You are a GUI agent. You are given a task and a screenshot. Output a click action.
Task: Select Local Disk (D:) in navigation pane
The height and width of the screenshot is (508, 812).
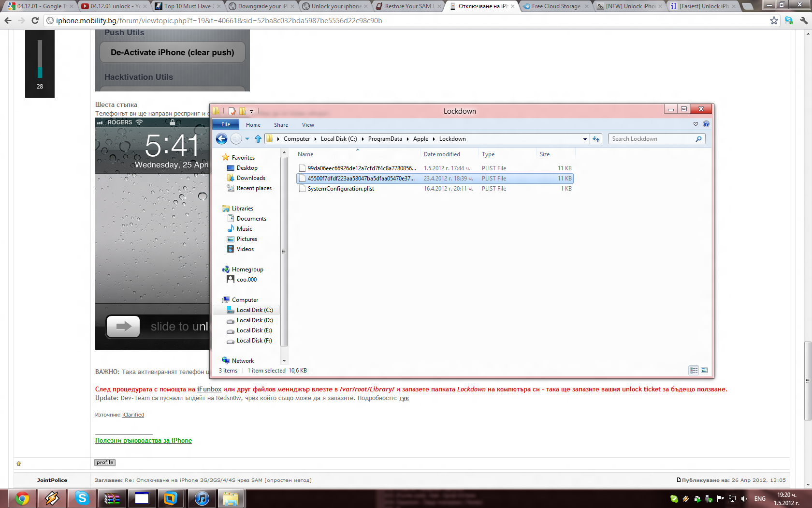[255, 320]
